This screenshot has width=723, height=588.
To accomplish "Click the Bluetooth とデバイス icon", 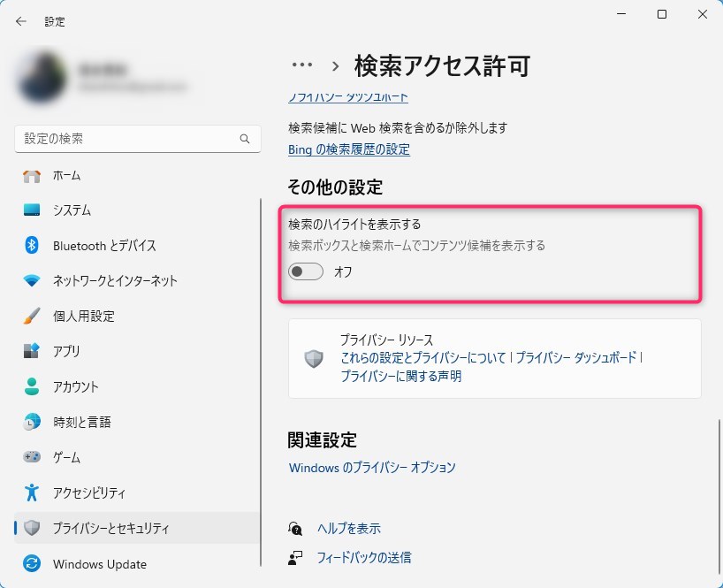I will [32, 246].
